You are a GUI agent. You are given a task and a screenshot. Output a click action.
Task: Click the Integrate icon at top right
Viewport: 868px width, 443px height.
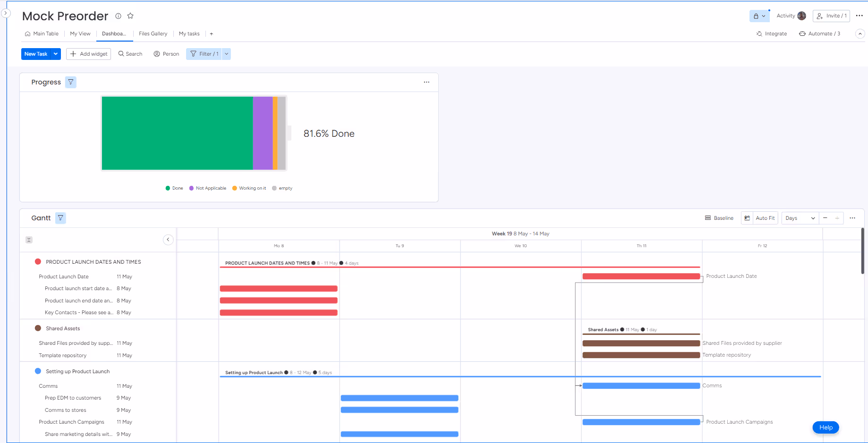[x=759, y=33]
